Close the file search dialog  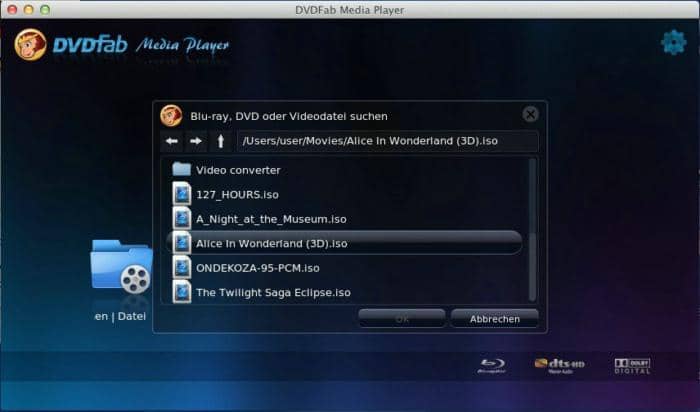530,115
